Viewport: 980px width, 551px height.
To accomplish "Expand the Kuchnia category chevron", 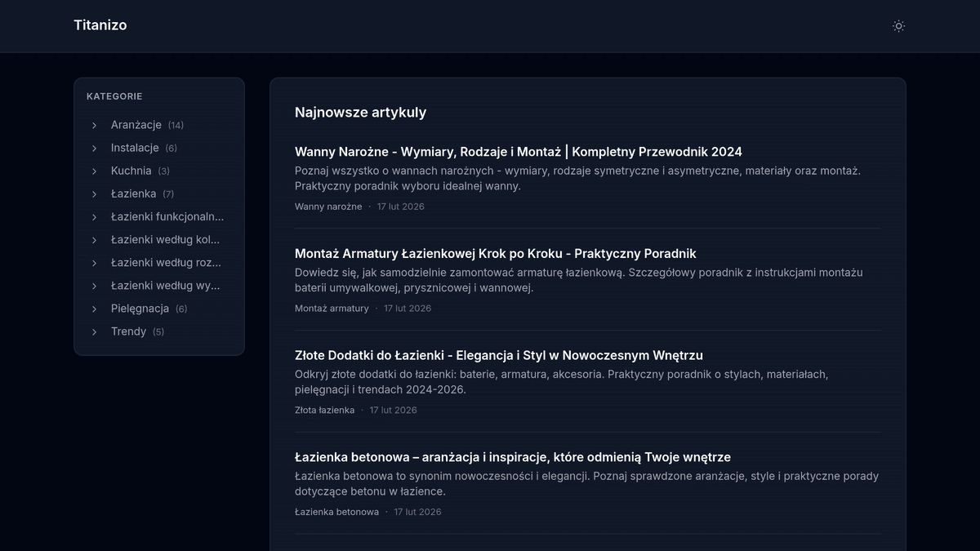I will (94, 171).
